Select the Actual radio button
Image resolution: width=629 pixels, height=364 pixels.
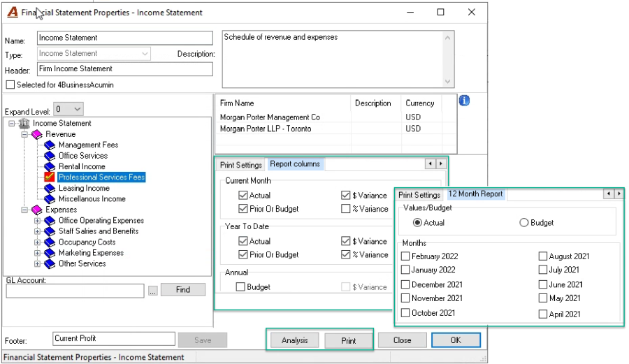418,222
